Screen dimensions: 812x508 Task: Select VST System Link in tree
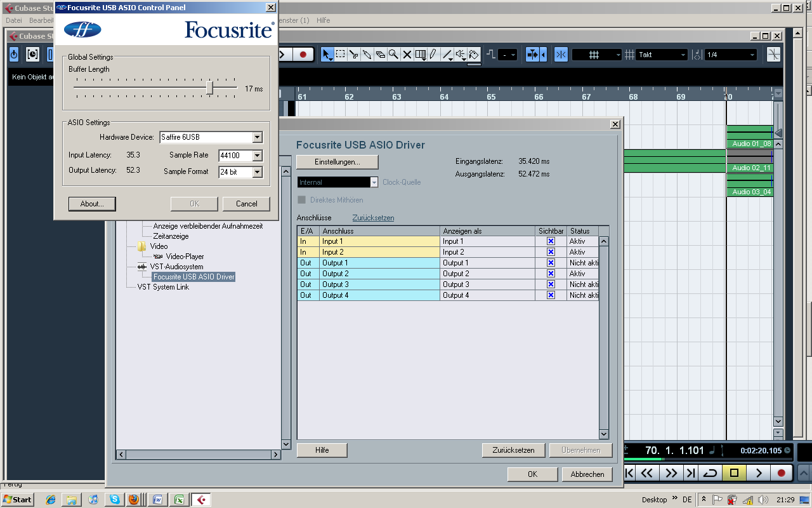point(163,287)
